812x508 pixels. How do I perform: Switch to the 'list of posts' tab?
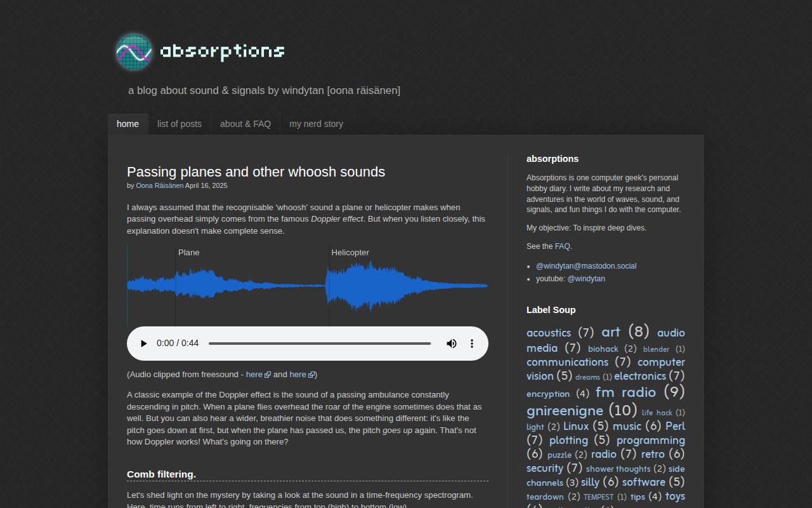[x=180, y=124]
